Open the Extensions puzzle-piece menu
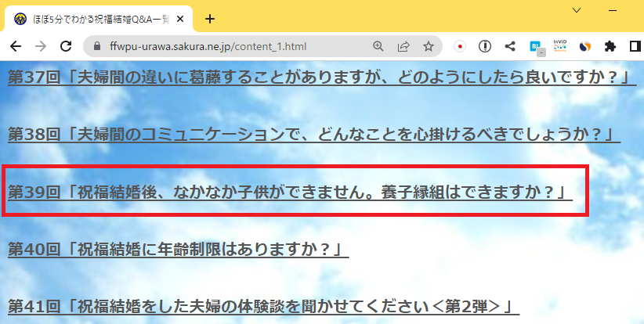This screenshot has width=644, height=324. click(x=610, y=46)
